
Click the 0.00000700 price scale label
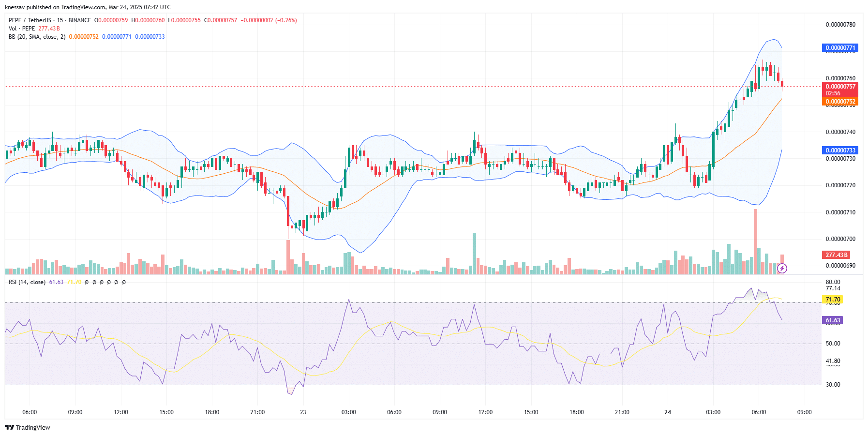[840, 239]
